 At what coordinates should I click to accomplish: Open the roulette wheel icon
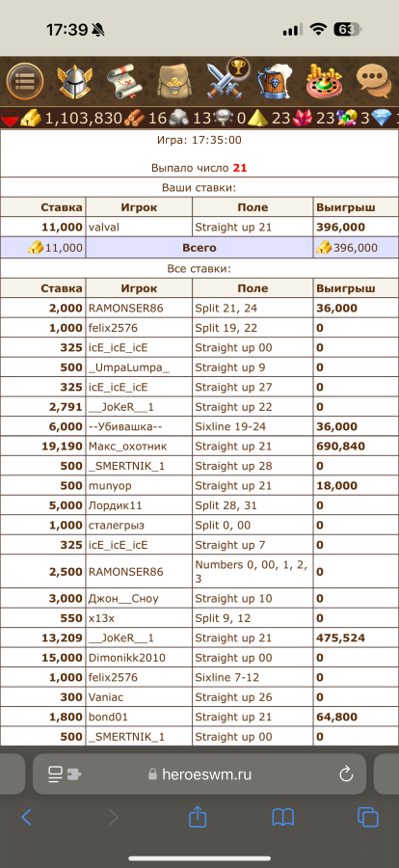[326, 81]
